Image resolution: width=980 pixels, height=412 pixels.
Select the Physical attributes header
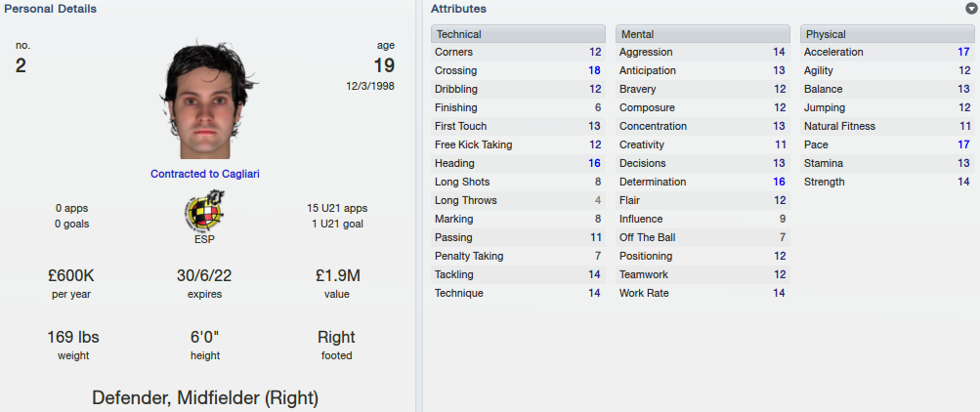coord(887,34)
